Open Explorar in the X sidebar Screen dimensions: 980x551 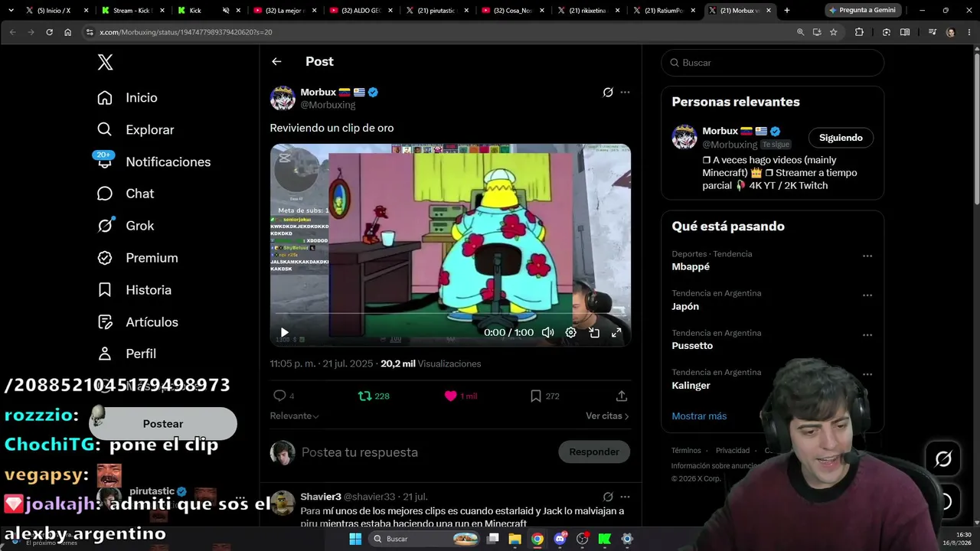coord(136,130)
